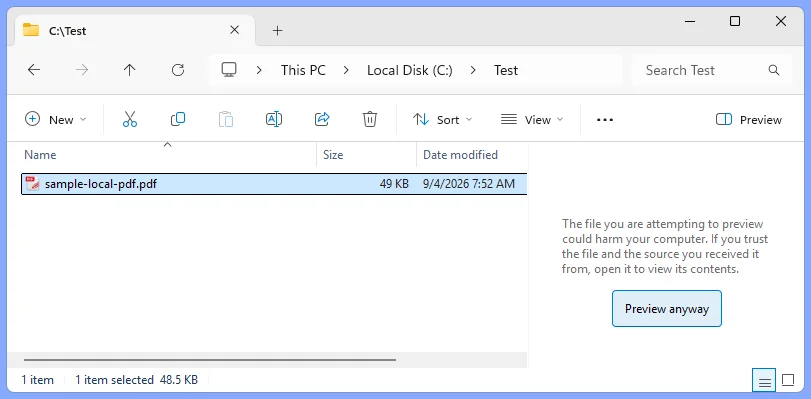811x399 pixels.
Task: Toggle the Preview pane button
Action: (x=748, y=120)
